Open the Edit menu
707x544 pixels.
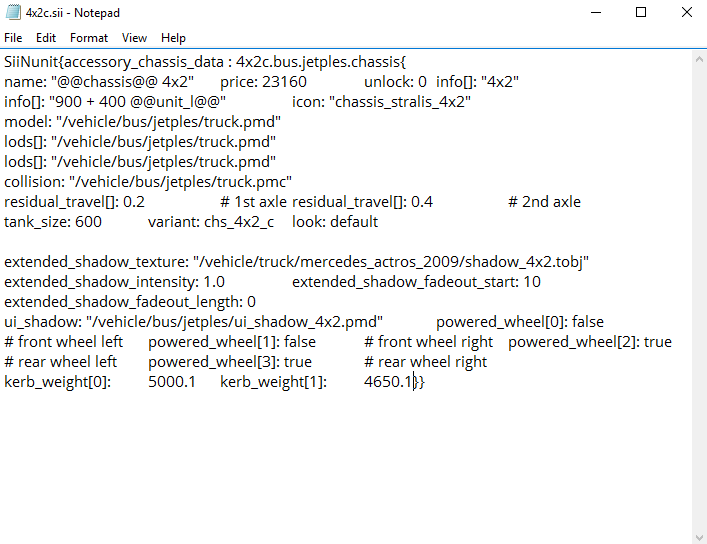(46, 38)
